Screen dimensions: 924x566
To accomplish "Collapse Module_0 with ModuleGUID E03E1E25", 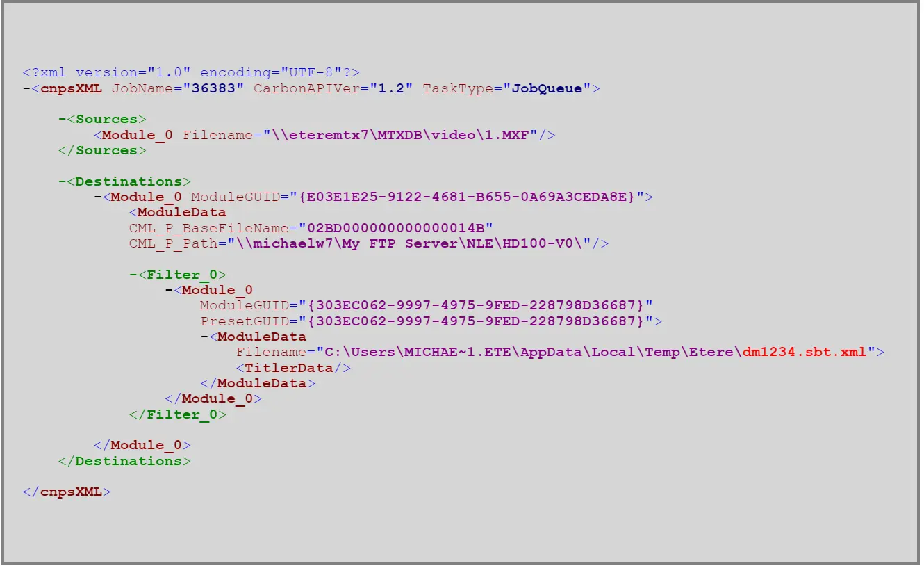I will pos(97,197).
